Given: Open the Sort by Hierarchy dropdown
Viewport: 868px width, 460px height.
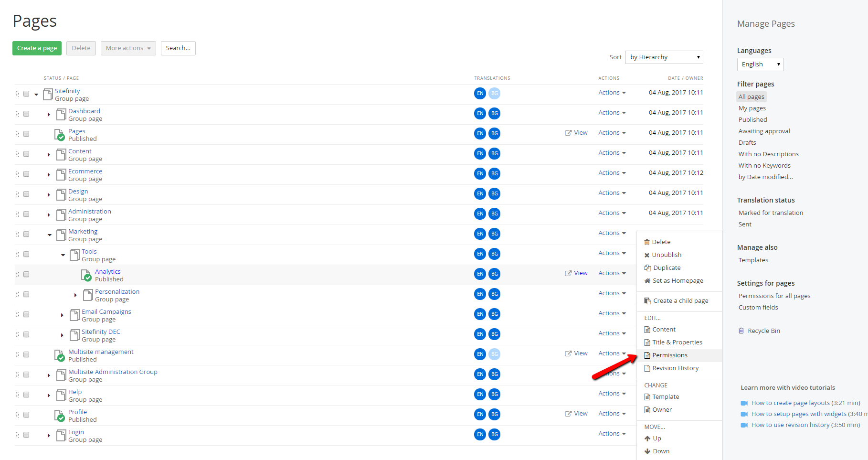Looking at the screenshot, I should coord(664,57).
